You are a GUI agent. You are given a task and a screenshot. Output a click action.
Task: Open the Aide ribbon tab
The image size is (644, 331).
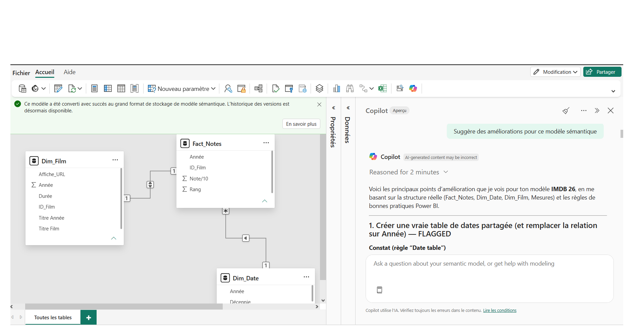(x=69, y=72)
